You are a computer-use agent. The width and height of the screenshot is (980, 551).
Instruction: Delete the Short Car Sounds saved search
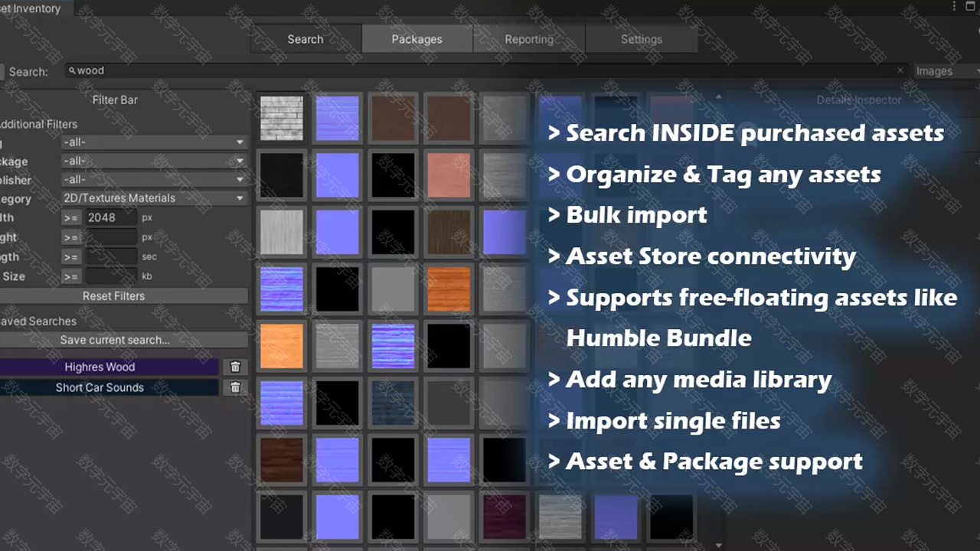(235, 387)
